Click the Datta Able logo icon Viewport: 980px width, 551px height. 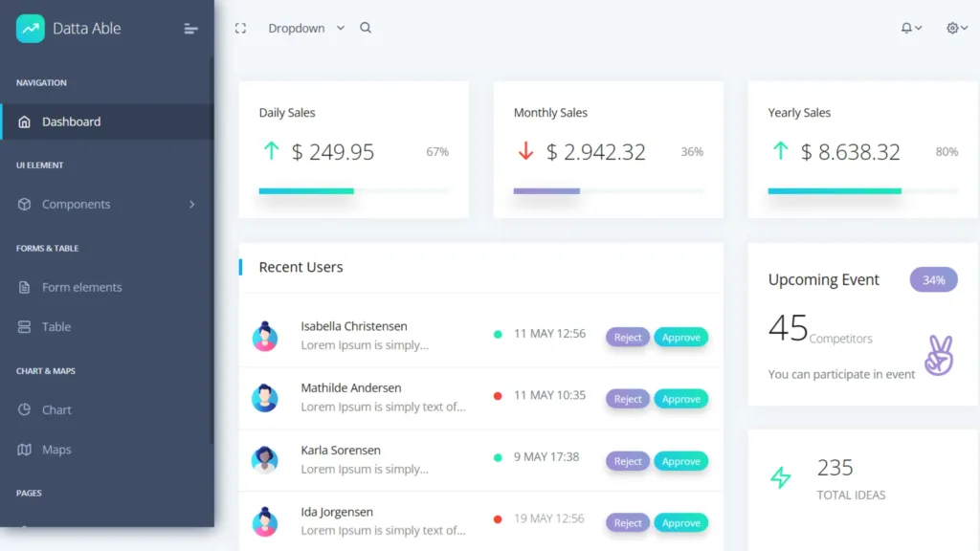tap(32, 29)
